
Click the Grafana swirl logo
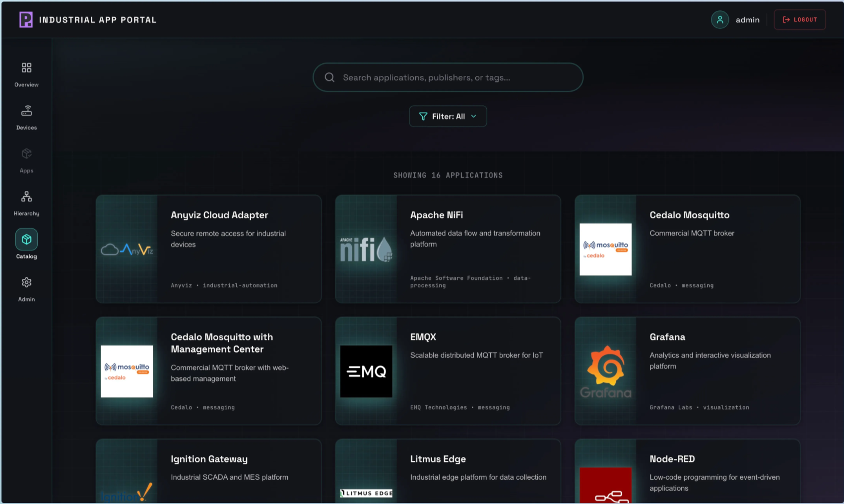coord(605,372)
